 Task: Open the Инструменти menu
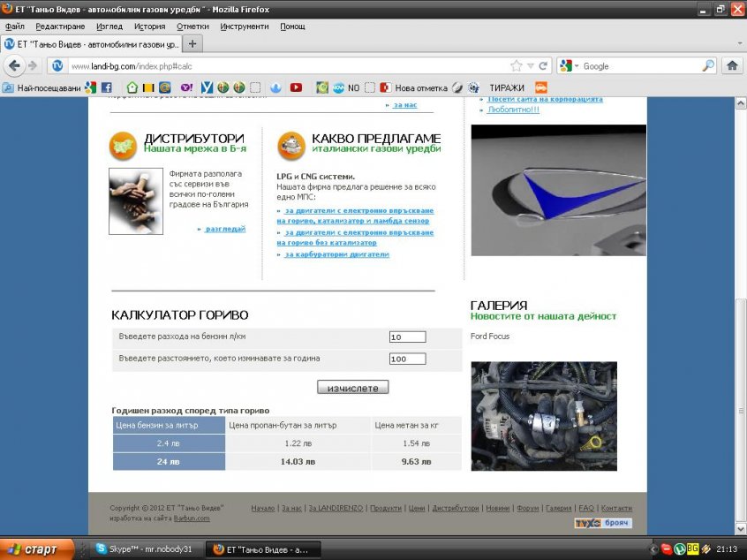pos(245,26)
